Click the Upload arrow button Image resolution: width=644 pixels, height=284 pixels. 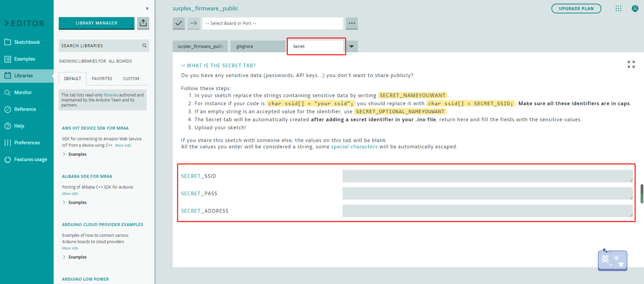(194, 23)
